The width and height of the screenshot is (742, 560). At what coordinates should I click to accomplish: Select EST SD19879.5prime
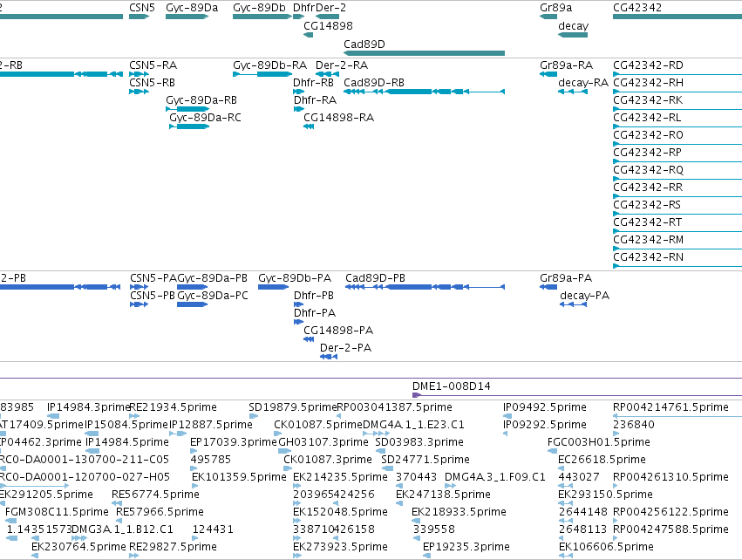coord(292,407)
